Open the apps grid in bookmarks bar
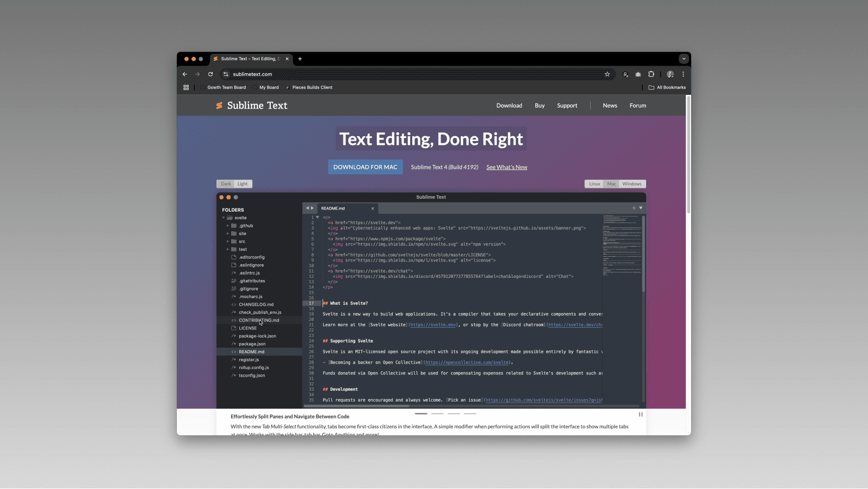Viewport: 868px width, 489px height. coord(186,87)
